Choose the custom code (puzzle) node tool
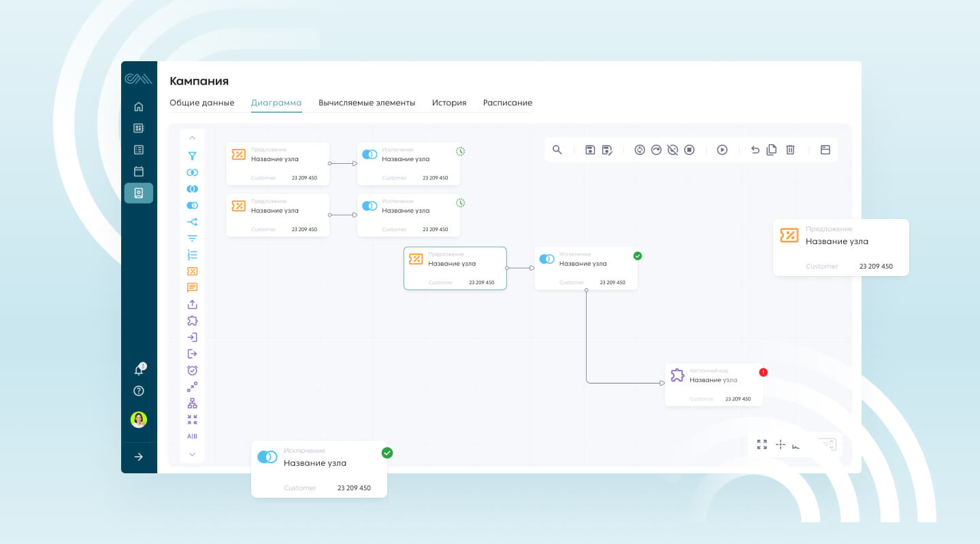 pyautogui.click(x=193, y=320)
